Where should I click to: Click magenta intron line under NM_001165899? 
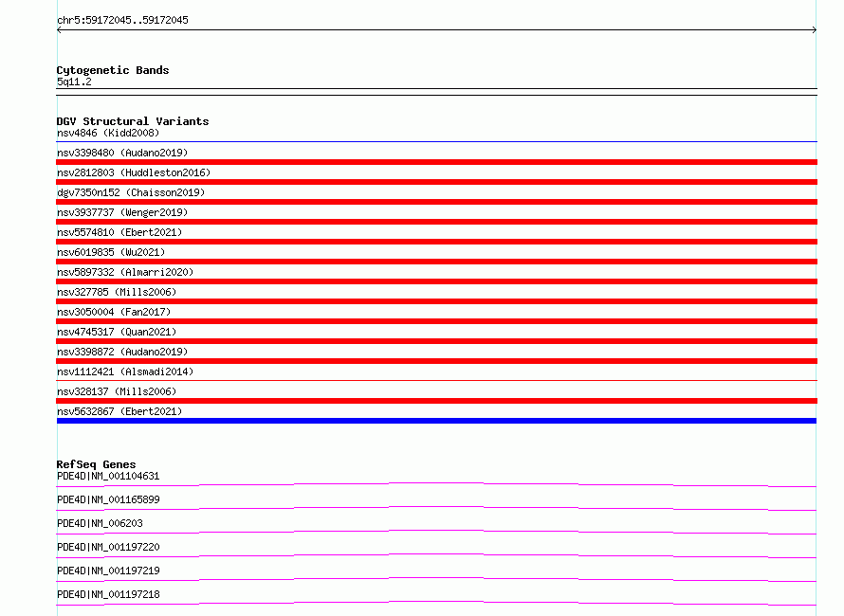(436, 508)
